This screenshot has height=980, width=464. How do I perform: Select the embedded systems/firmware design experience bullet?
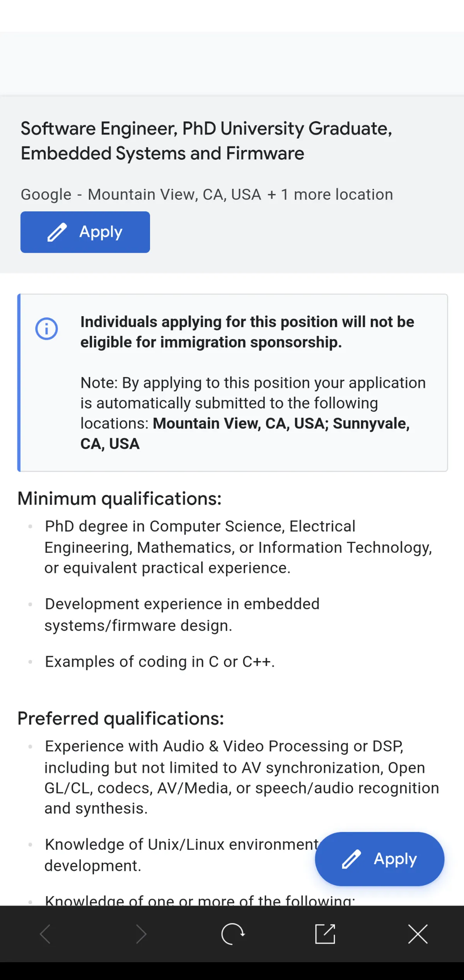(182, 614)
